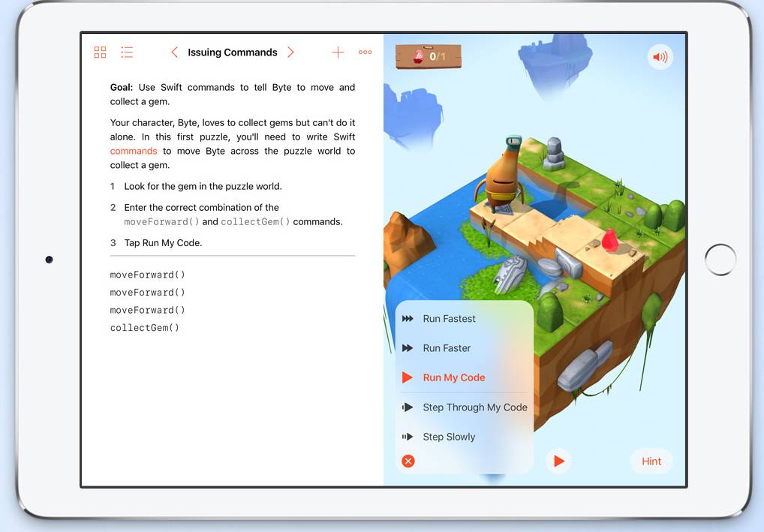
Task: Tap the collectGem() code line
Action: 145,328
